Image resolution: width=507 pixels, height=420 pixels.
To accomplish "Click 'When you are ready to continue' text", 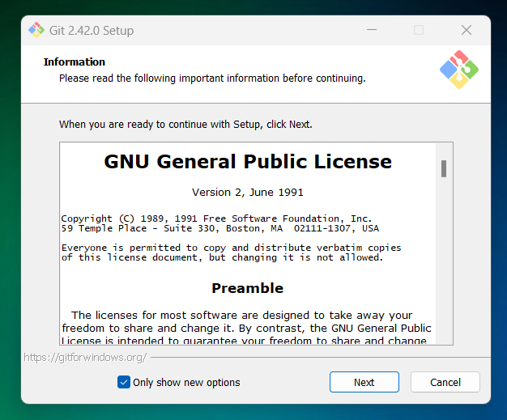I will pos(185,125).
